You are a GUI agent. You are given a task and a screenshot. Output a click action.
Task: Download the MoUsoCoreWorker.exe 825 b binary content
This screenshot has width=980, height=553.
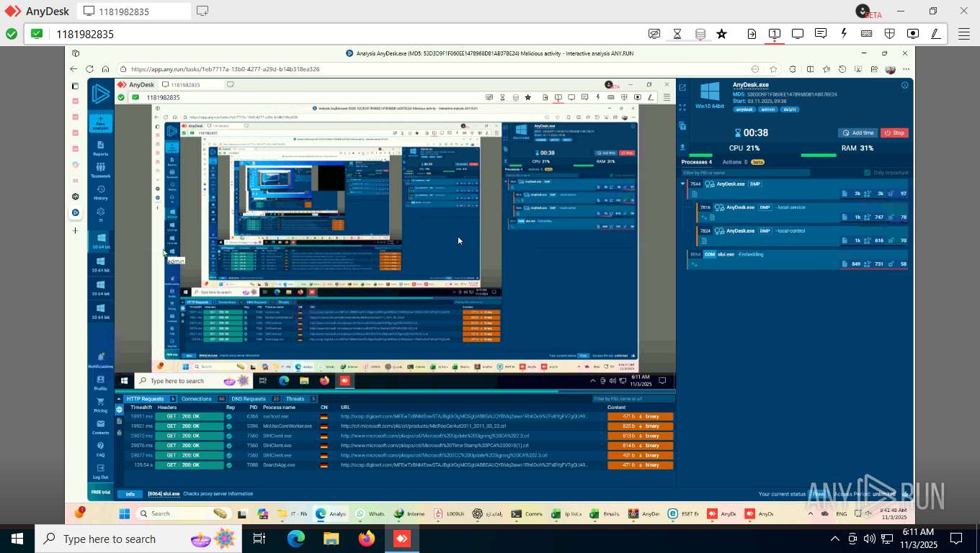(x=640, y=426)
